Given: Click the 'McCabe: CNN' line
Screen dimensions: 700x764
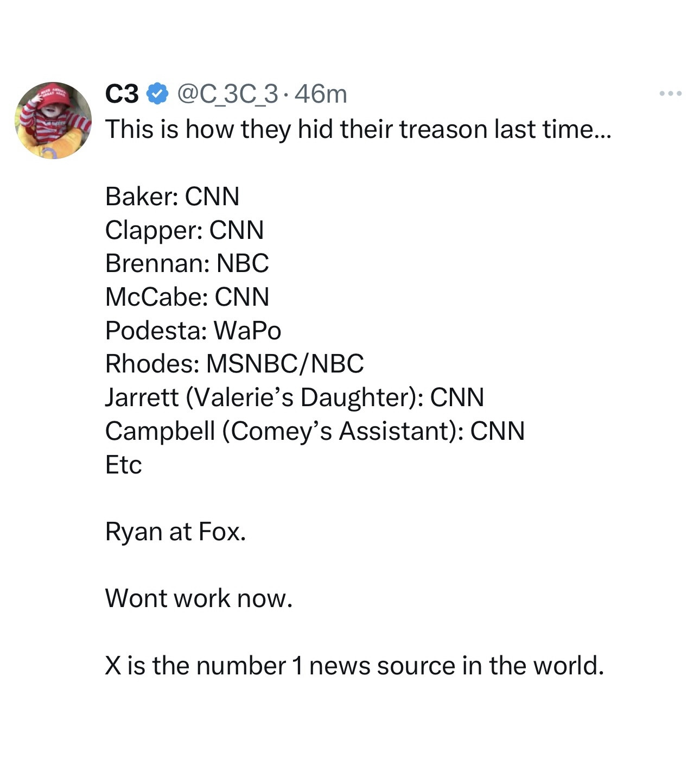Looking at the screenshot, I should (x=187, y=297).
